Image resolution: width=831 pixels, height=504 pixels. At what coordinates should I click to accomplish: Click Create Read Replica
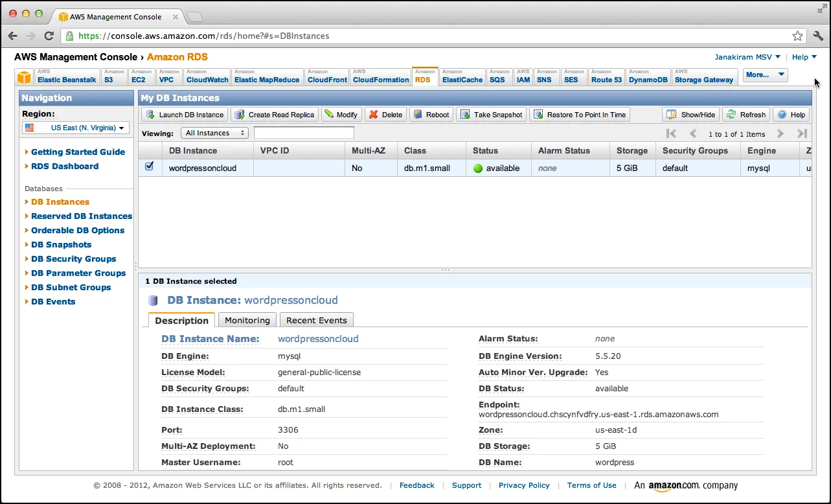point(275,115)
